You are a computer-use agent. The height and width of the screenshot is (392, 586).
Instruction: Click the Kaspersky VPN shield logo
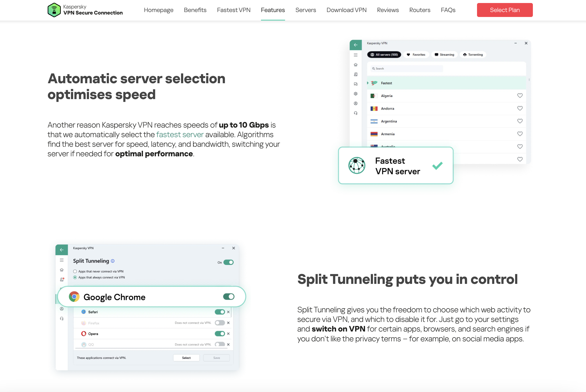click(x=54, y=10)
